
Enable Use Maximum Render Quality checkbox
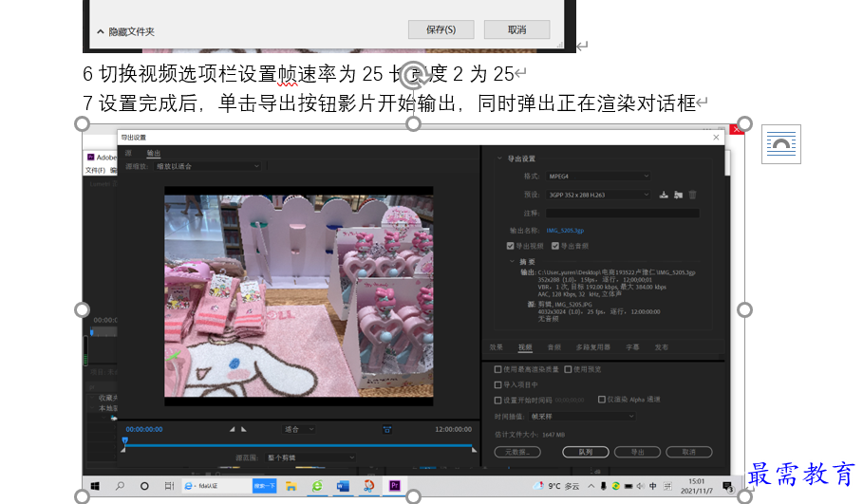(498, 369)
